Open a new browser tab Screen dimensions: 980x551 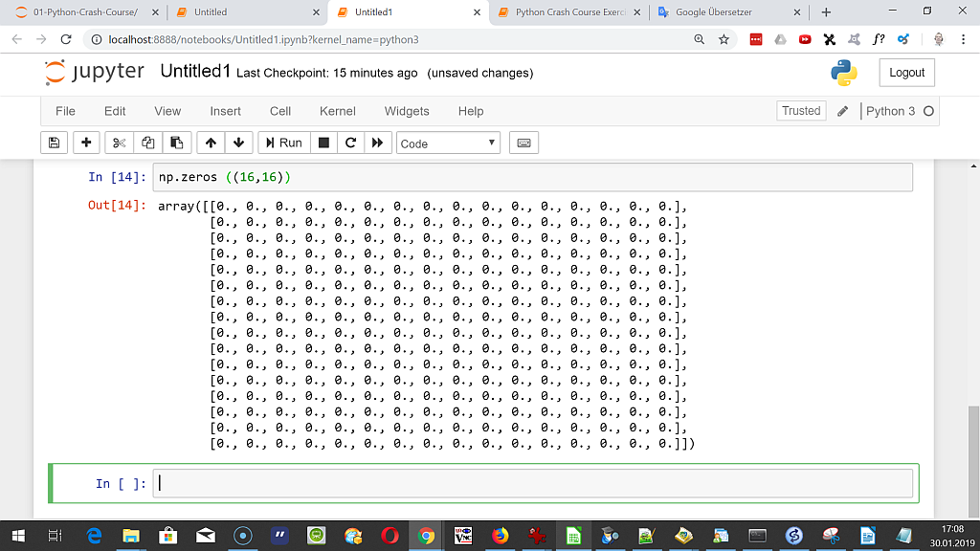826,12
